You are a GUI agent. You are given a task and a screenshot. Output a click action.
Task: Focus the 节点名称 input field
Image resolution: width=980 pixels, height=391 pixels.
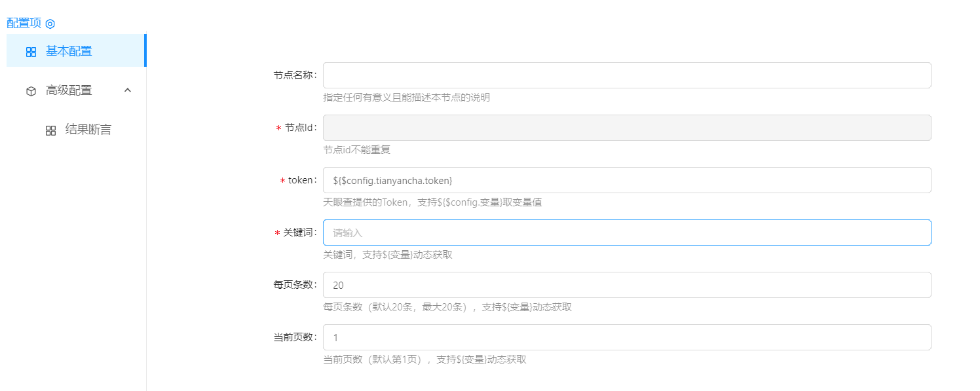[x=626, y=75]
